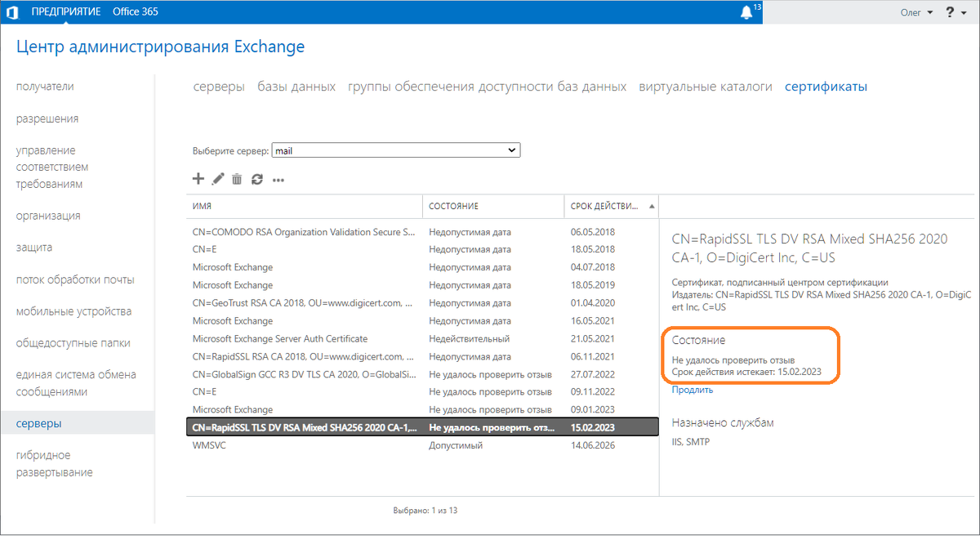Click the date 14.06.2026 cell
The width and height of the screenshot is (980, 536).
[x=592, y=445]
